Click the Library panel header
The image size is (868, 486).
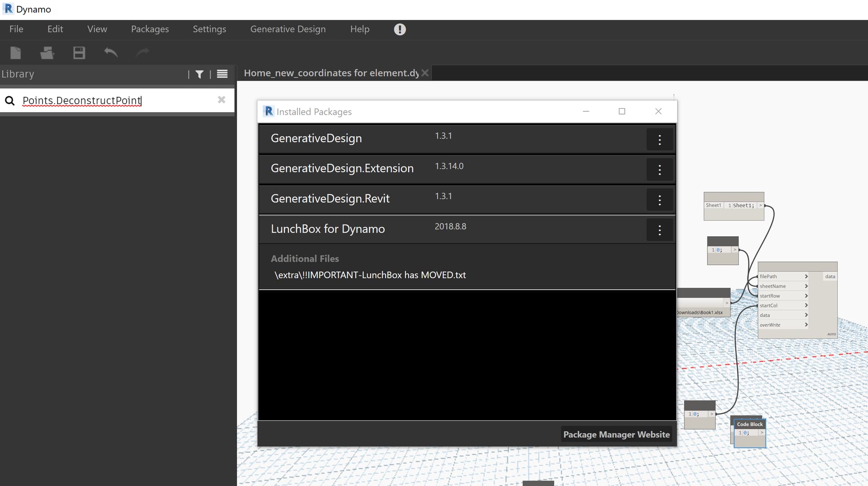pyautogui.click(x=117, y=74)
